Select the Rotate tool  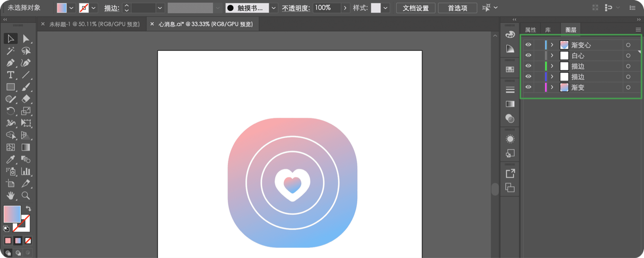point(11,111)
